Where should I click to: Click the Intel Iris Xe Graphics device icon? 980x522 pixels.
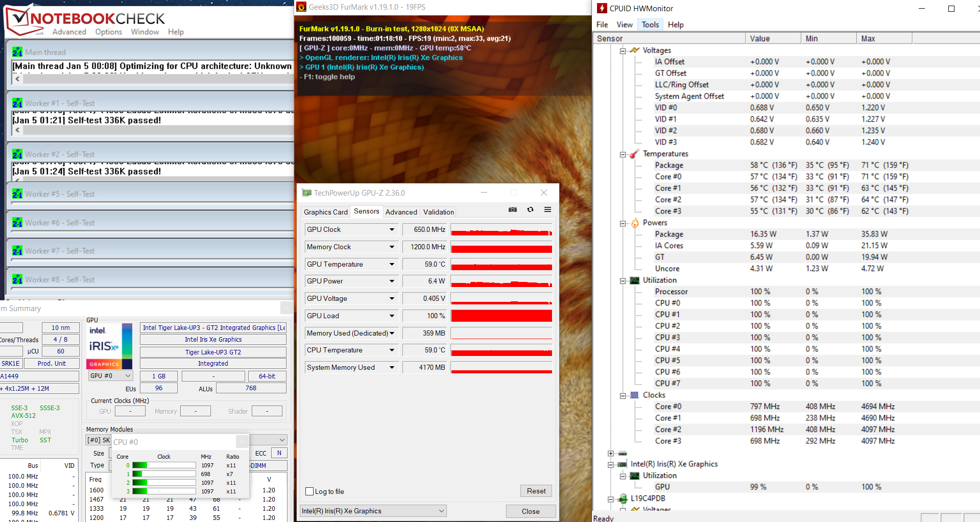tap(623, 464)
